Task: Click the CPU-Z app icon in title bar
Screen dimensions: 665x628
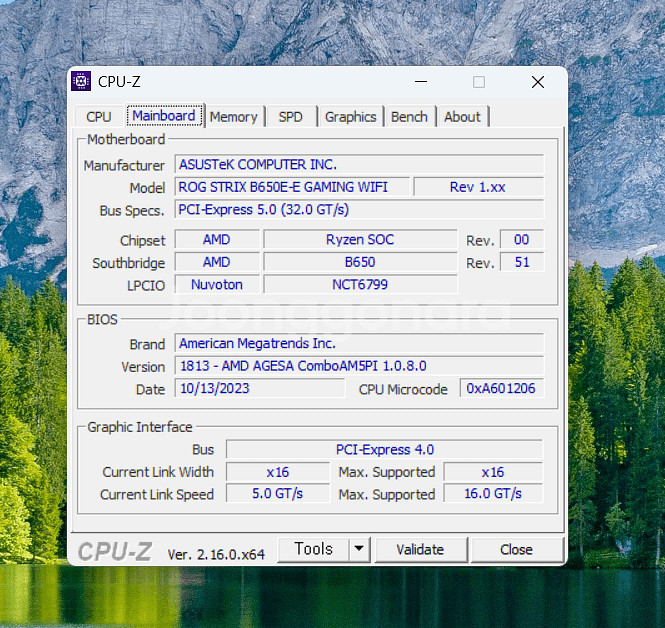Action: pos(82,82)
